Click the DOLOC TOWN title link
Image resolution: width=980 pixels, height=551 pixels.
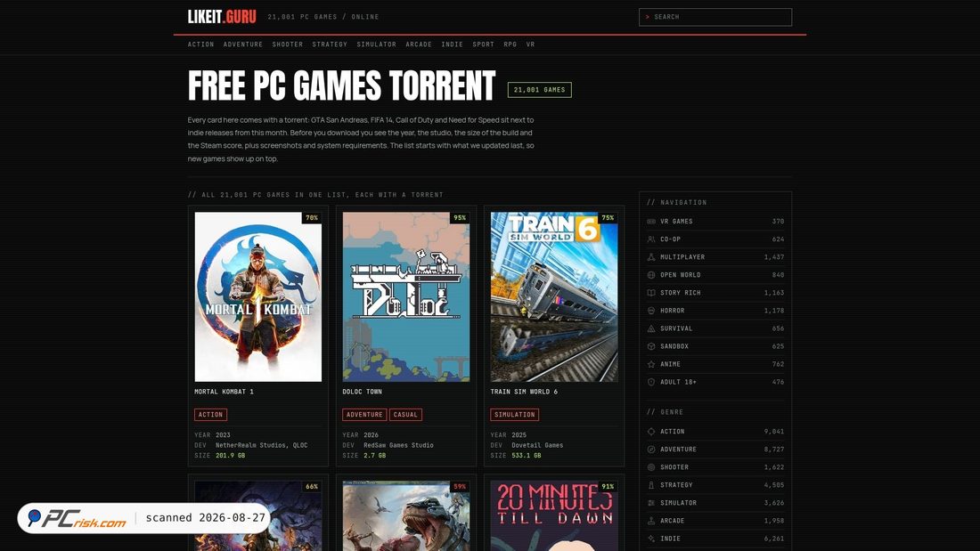pyautogui.click(x=362, y=392)
